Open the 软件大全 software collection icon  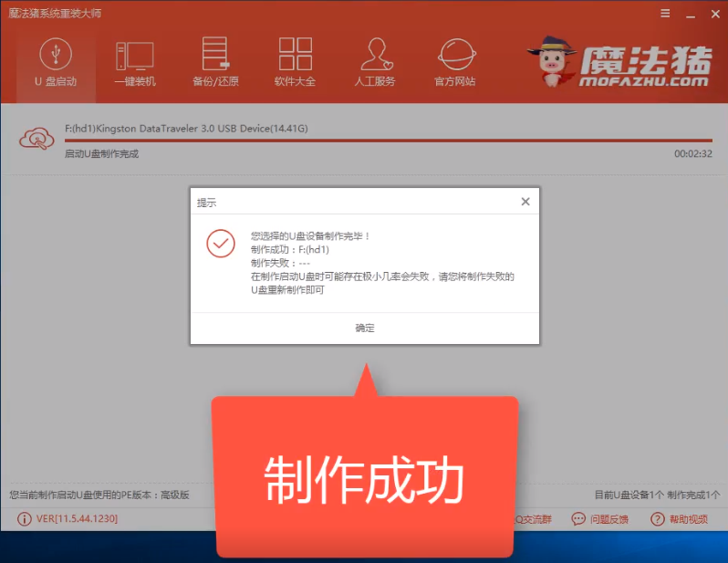coord(295,62)
